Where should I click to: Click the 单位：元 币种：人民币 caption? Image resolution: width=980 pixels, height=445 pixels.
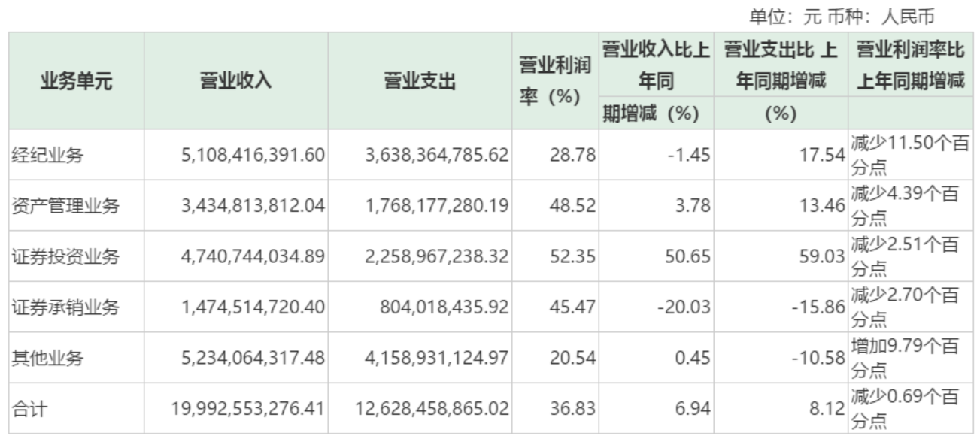(841, 16)
